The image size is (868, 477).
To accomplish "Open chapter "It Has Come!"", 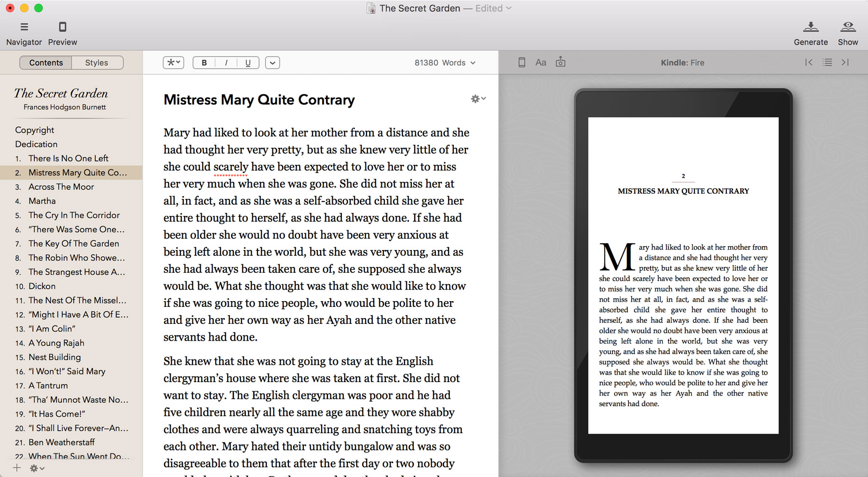I will [57, 414].
